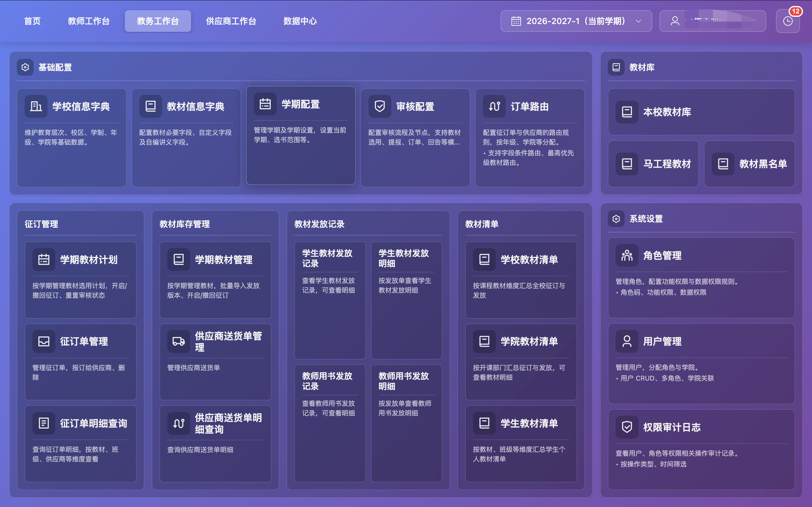Open the 学生教材清单 card title
Screen dimensions: 812x507
(529, 423)
